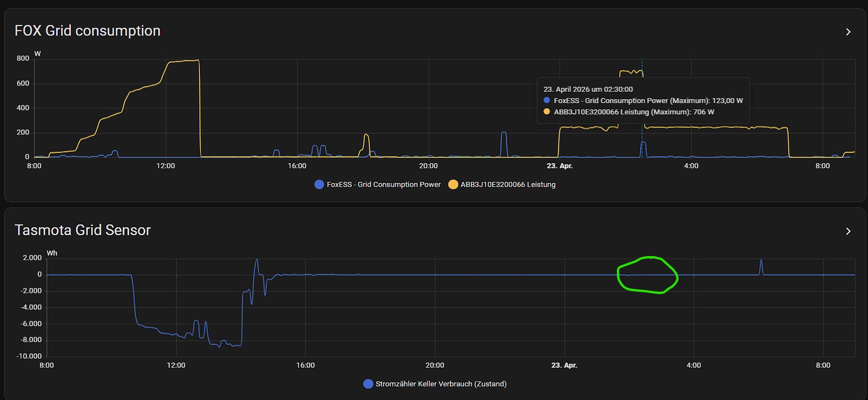Click the 'Tasmota Grid Sensor' card title
The width and height of the screenshot is (868, 400).
tap(83, 230)
